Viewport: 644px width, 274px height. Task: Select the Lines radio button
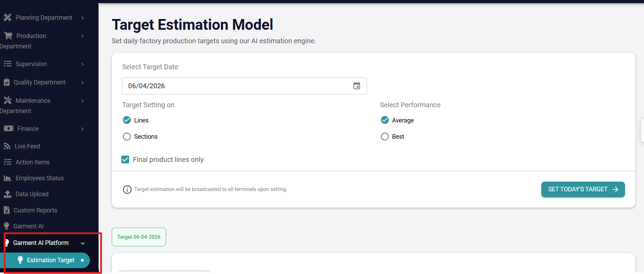click(127, 120)
